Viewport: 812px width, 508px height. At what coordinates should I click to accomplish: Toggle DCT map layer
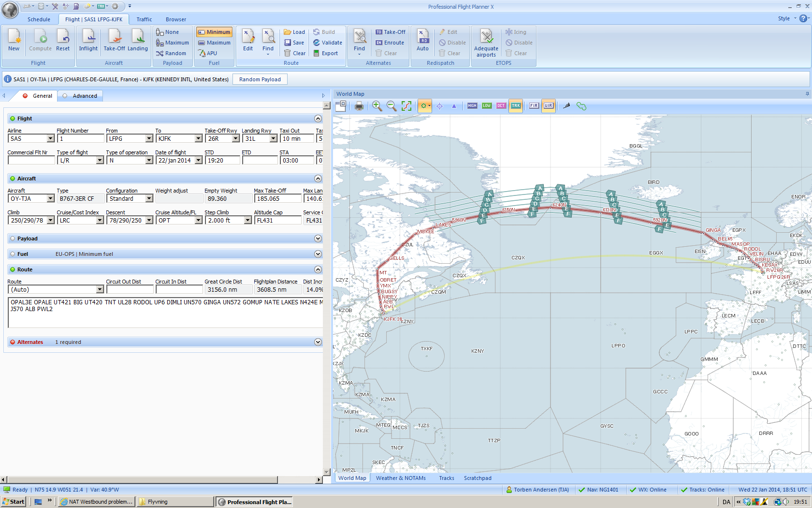point(501,106)
